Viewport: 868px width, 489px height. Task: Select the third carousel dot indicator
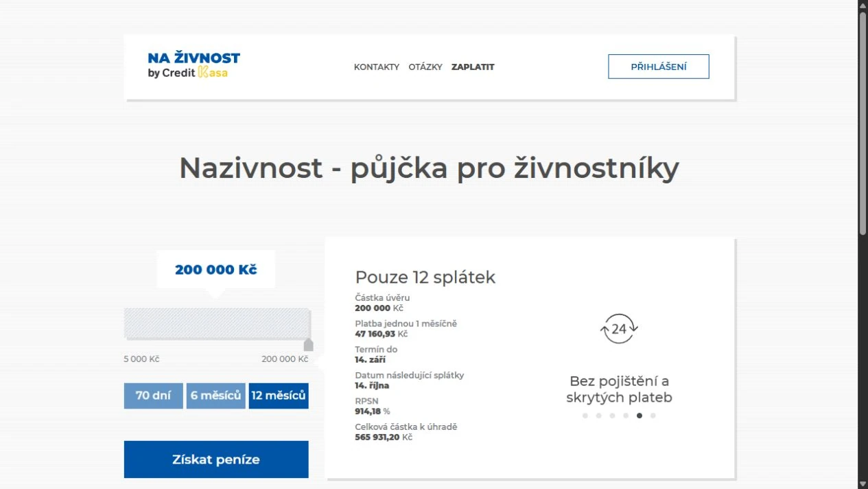point(612,416)
